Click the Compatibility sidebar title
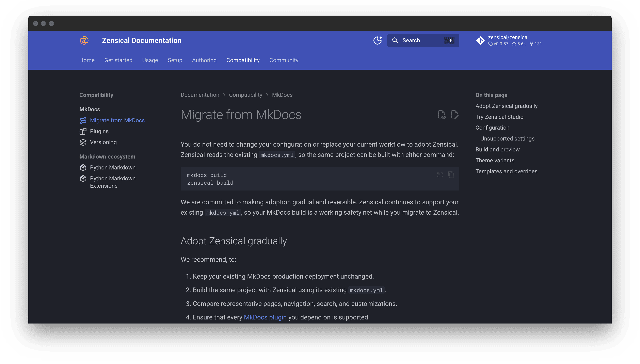Image resolution: width=640 pixels, height=364 pixels. tap(96, 95)
